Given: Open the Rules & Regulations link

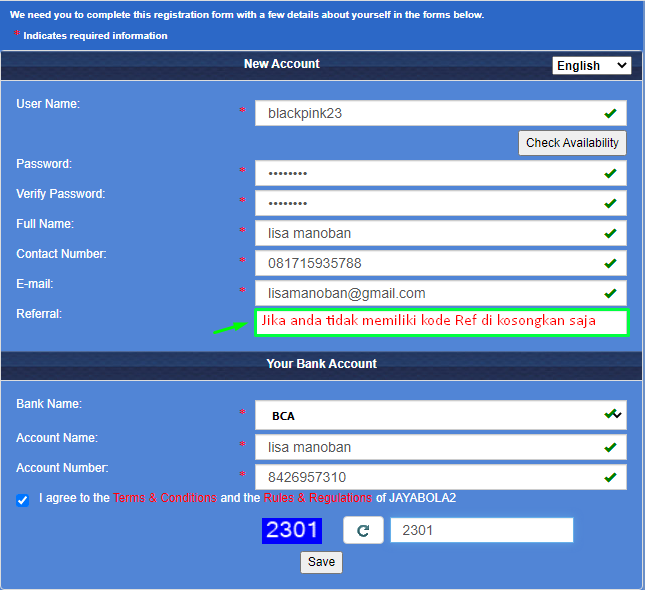Looking at the screenshot, I should (x=318, y=498).
